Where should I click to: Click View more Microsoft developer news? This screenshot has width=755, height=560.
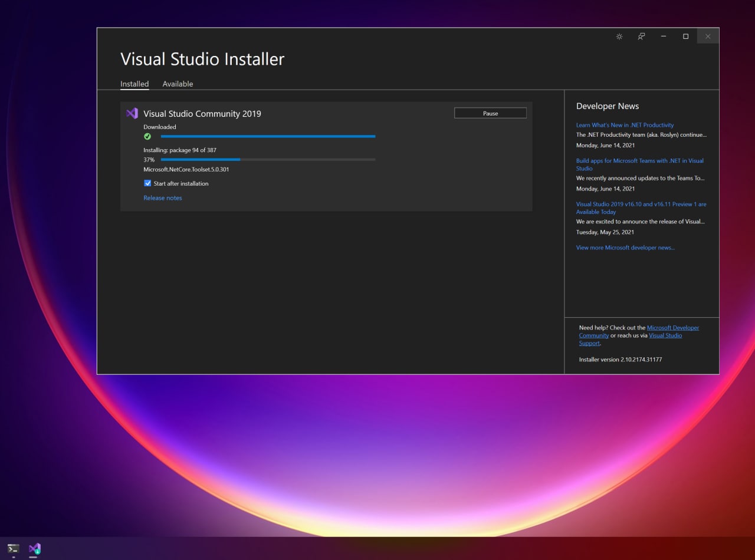[625, 248]
